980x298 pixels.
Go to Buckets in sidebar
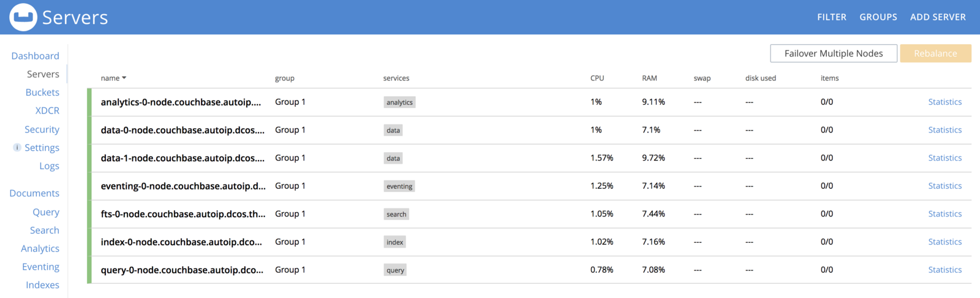tap(42, 93)
